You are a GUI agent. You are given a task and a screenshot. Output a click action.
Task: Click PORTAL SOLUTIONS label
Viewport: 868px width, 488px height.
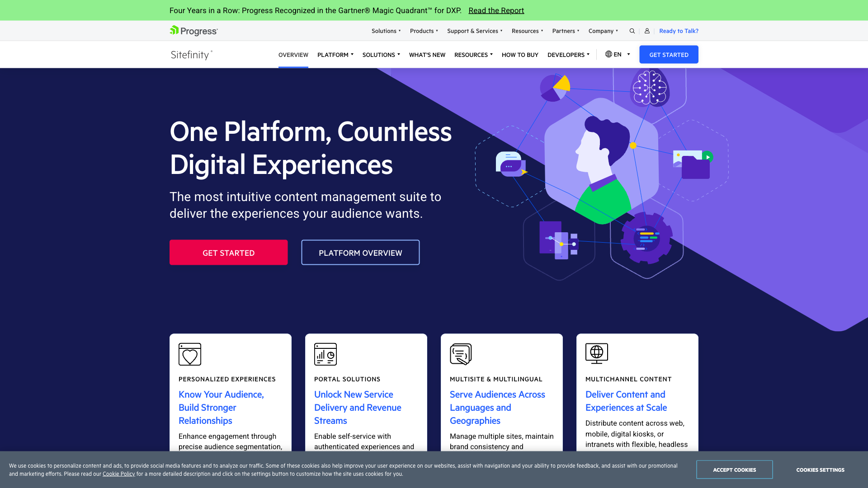[x=347, y=379]
